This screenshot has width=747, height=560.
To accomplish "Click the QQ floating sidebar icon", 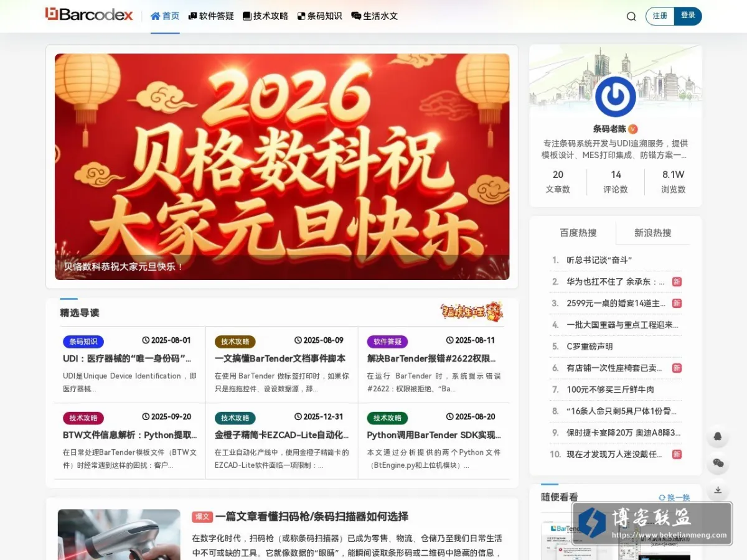I will 718,436.
